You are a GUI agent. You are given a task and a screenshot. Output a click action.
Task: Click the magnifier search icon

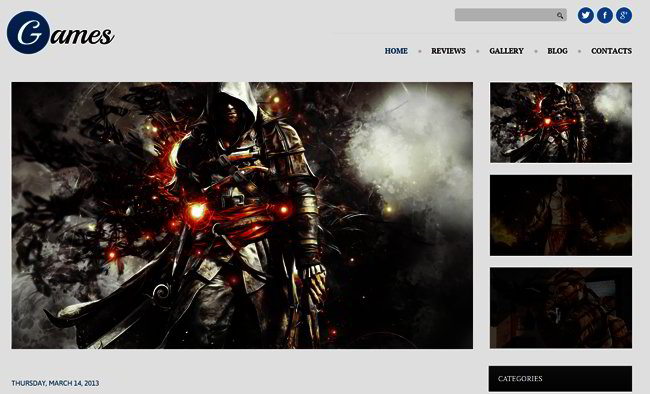[x=560, y=15]
